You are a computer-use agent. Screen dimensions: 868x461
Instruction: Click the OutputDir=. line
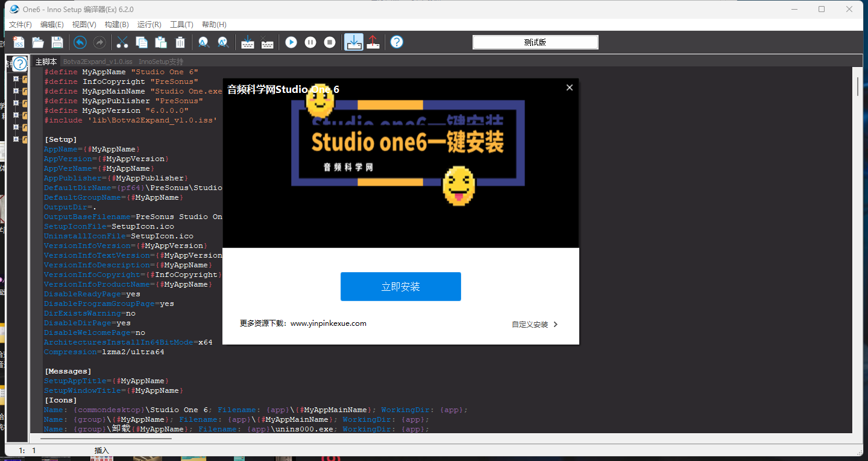pos(71,207)
